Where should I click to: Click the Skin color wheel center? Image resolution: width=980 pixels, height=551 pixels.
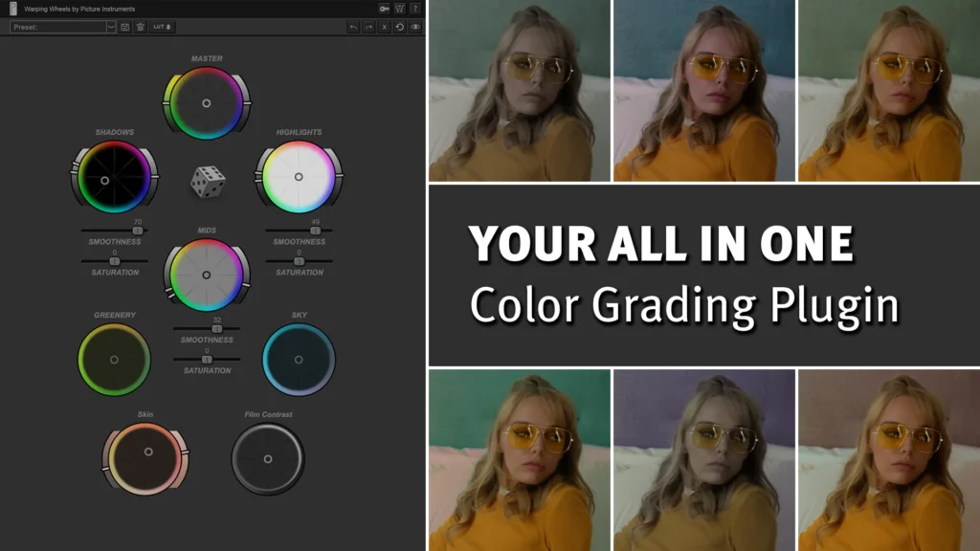[x=147, y=452]
